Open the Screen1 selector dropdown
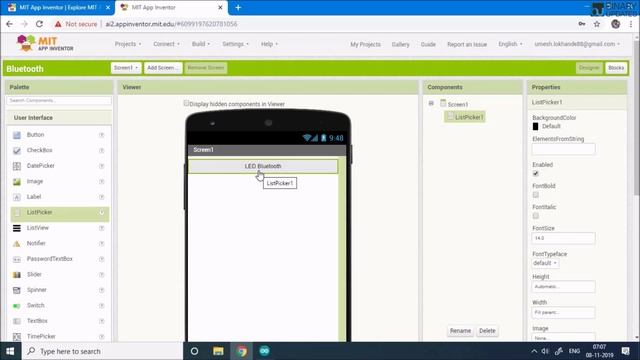The height and width of the screenshot is (360, 640). pos(126,68)
